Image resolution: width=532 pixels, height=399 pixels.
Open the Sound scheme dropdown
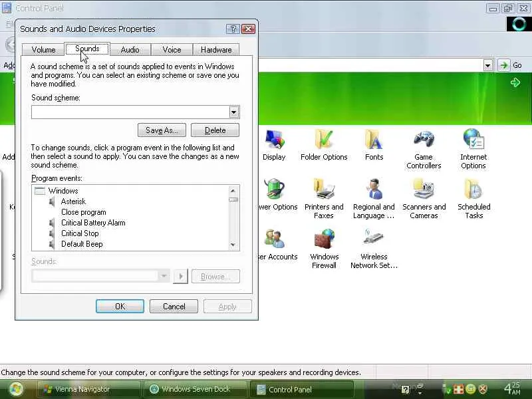pyautogui.click(x=233, y=112)
